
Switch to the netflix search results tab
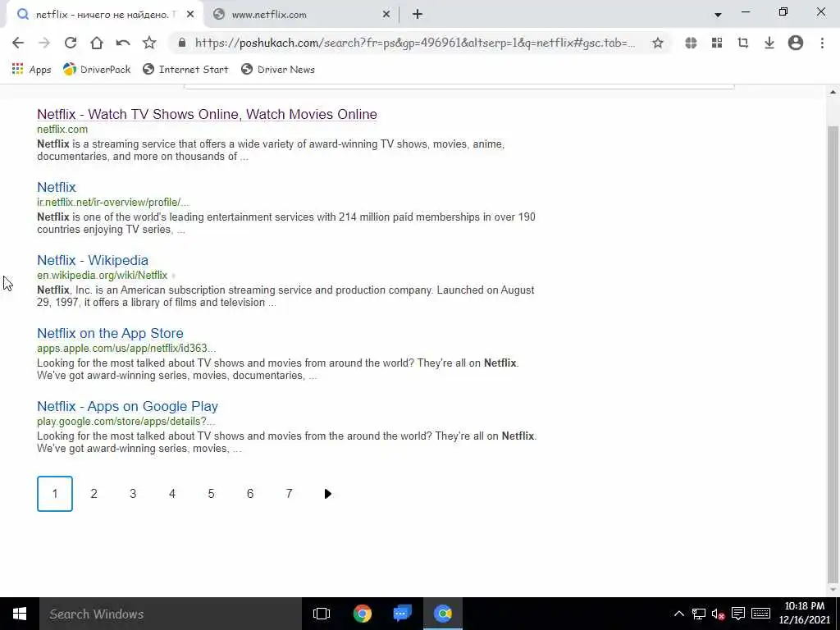tap(102, 15)
